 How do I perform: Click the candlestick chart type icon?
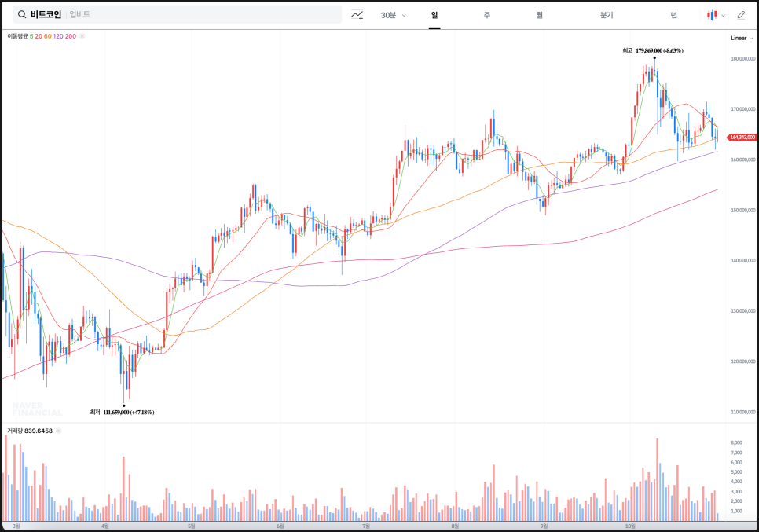(712, 15)
